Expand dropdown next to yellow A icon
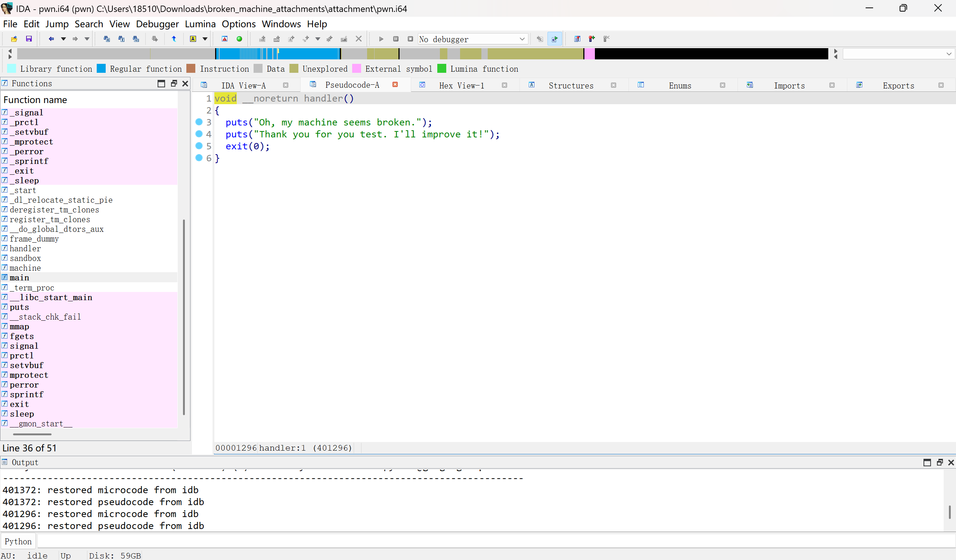The image size is (956, 560). coord(205,39)
